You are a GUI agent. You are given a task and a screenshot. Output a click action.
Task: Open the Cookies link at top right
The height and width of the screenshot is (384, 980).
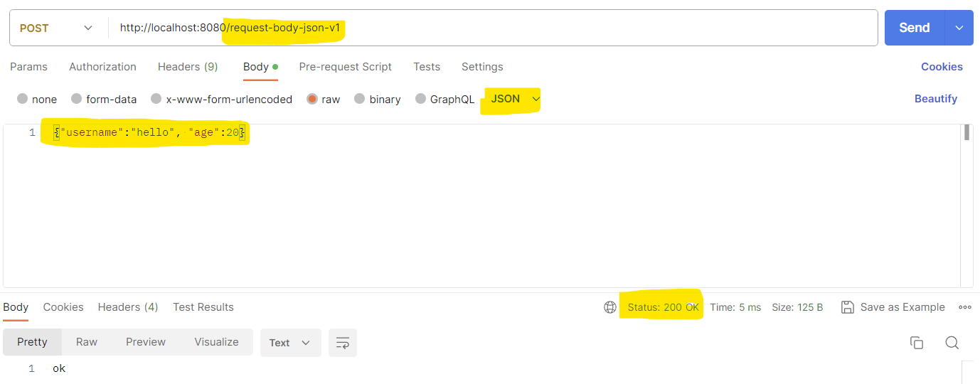coord(942,67)
